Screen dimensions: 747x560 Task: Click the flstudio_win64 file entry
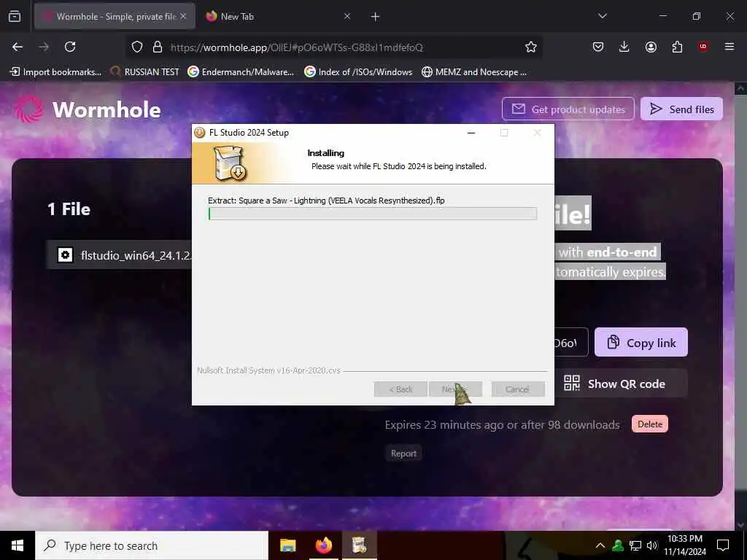click(x=119, y=255)
